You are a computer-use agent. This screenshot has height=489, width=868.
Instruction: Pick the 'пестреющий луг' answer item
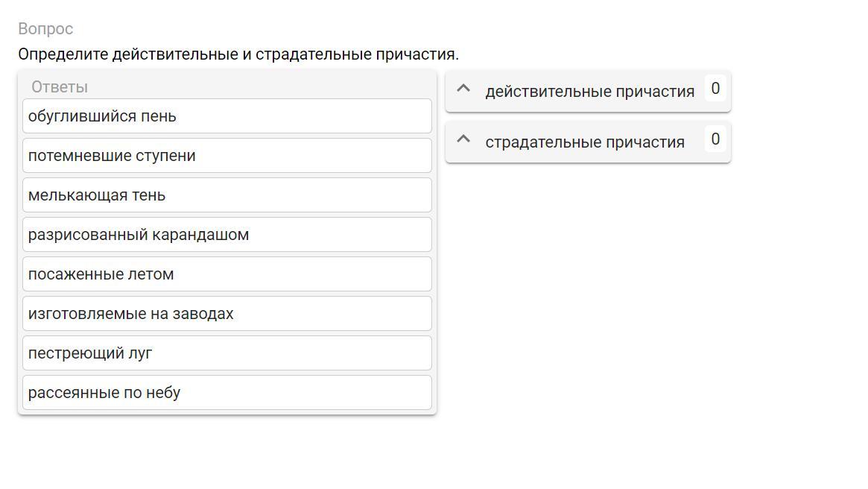pos(226,353)
